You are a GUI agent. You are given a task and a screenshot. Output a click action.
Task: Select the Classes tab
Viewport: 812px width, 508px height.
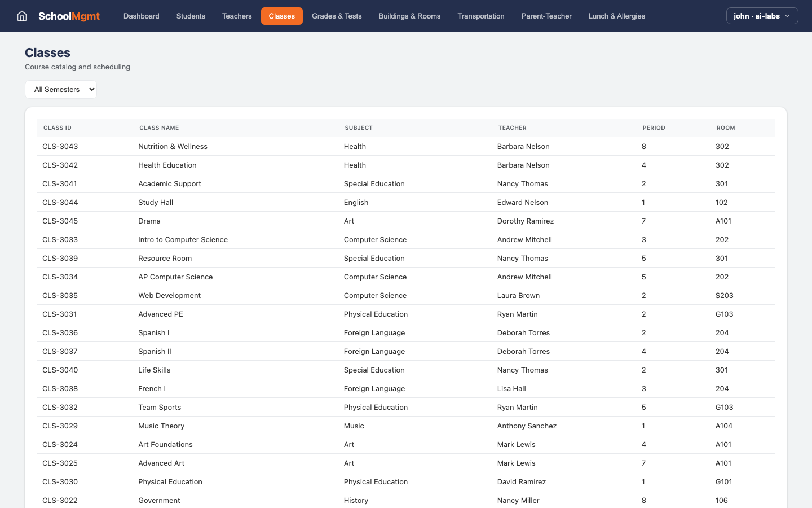(281, 16)
